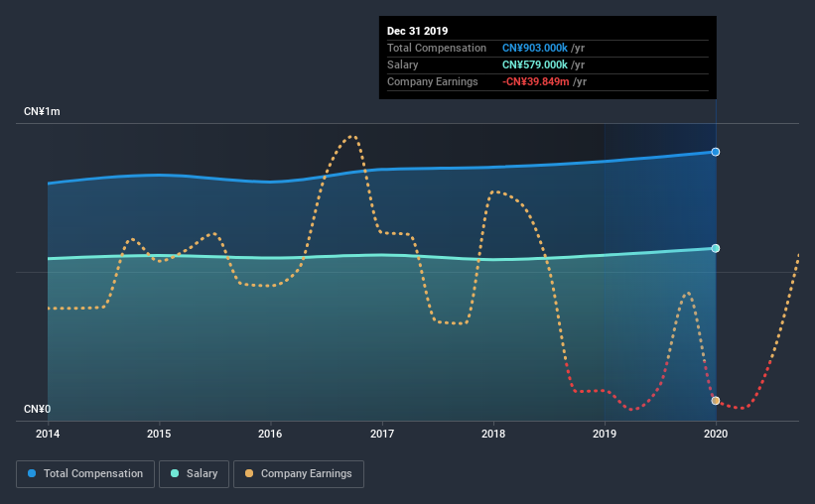Click the CN¥1m y-axis label
Image resolution: width=815 pixels, height=504 pixels.
tap(42, 112)
